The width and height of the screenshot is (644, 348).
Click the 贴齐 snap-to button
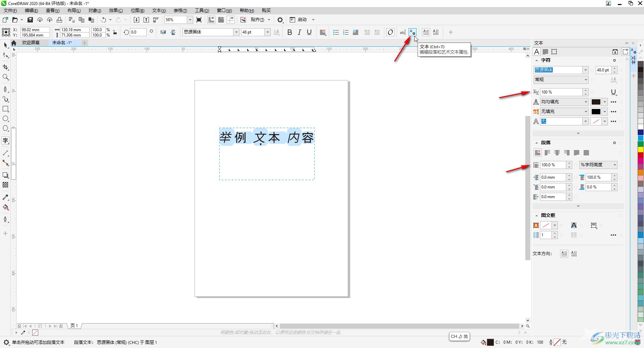click(257, 20)
